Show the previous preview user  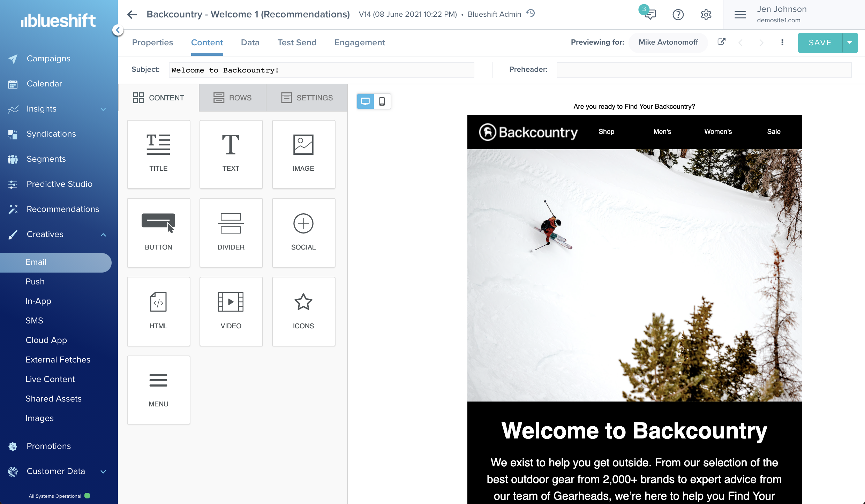click(x=740, y=43)
